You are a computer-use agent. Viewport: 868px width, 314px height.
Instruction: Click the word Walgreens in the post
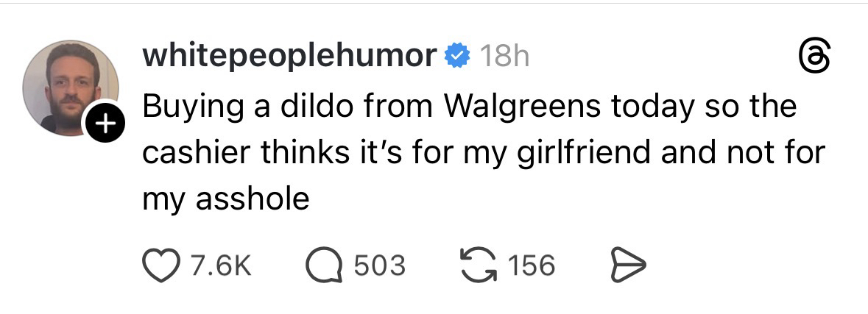coord(523,108)
